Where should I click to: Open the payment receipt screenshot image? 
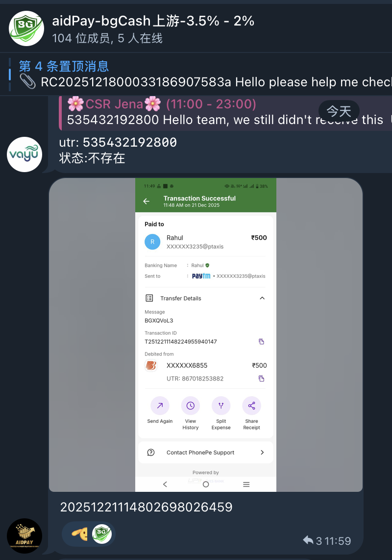tap(206, 334)
